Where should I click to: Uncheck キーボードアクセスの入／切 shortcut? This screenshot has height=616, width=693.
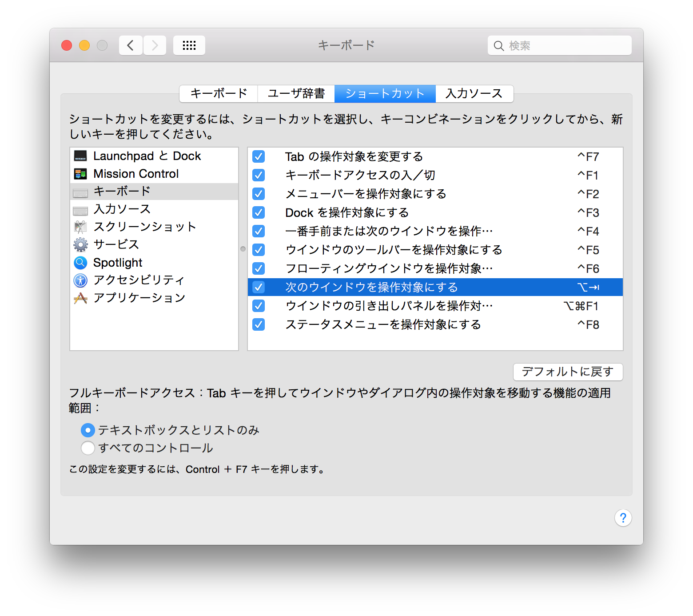click(258, 175)
